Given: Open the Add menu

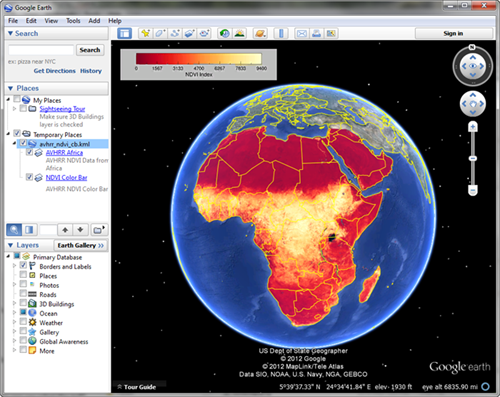Looking at the screenshot, I should tap(94, 21).
